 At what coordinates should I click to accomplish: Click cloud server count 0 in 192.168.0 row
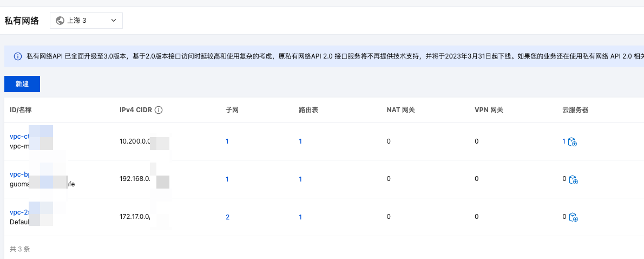[564, 179]
